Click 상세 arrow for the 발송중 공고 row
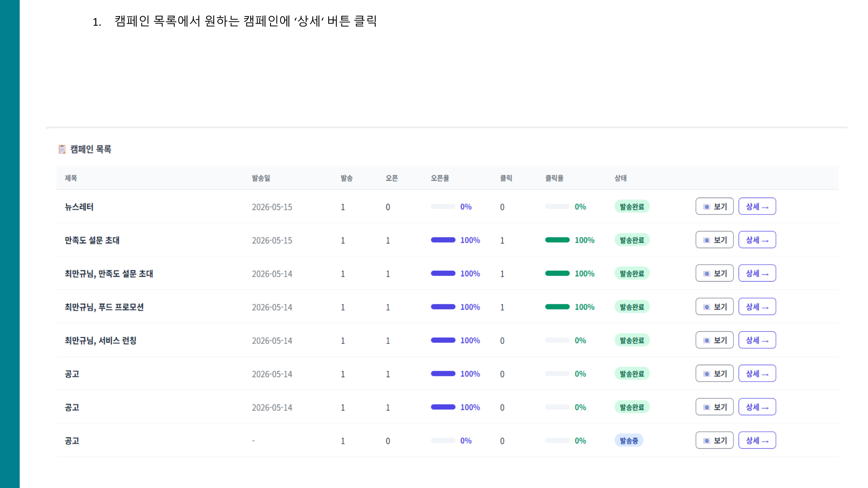Image resolution: width=868 pixels, height=488 pixels. pyautogui.click(x=757, y=440)
